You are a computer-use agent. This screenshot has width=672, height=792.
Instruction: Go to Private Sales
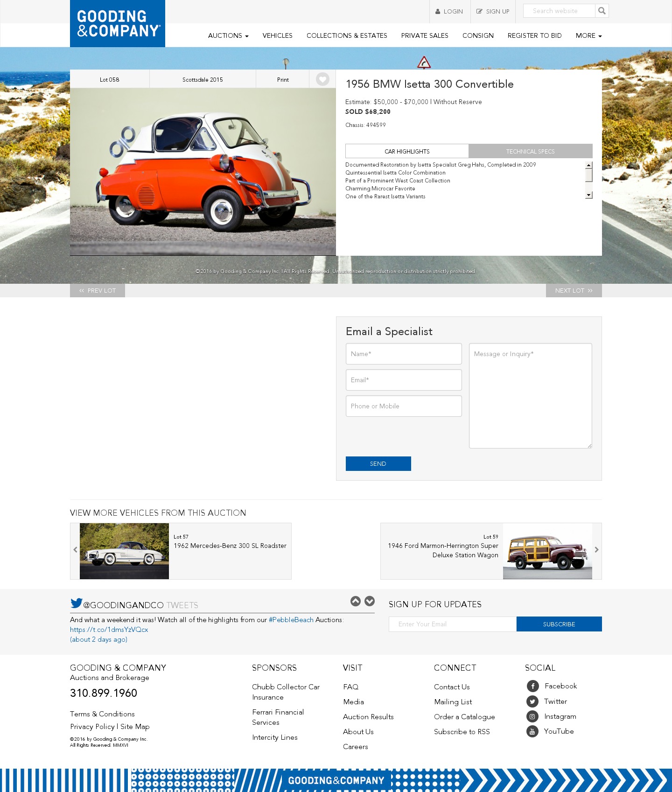click(425, 35)
